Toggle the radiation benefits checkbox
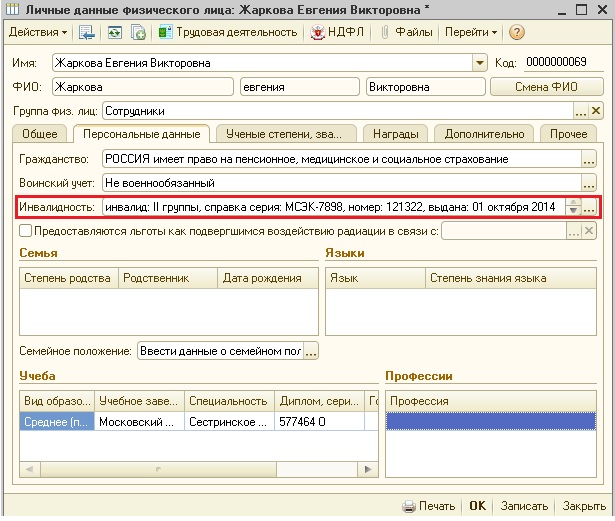Screen dimensions: 615x521 [x=25, y=231]
